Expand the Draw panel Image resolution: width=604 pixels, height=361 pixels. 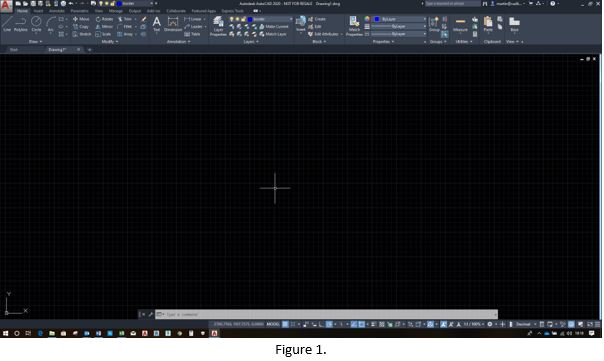[x=35, y=42]
